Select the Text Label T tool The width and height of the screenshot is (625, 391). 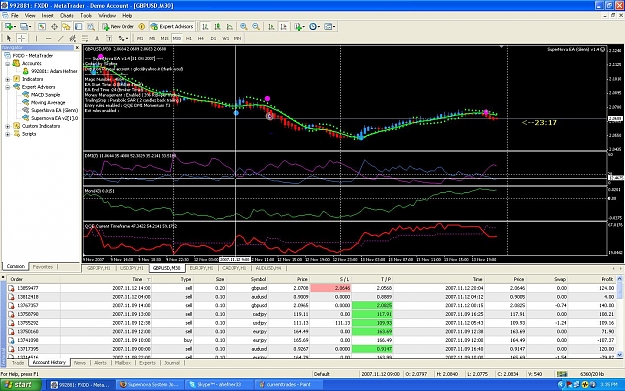point(109,38)
